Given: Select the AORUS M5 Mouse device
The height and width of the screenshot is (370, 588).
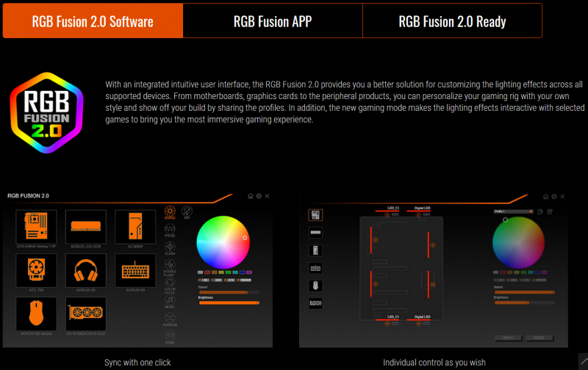Looking at the screenshot, I should (x=36, y=313).
